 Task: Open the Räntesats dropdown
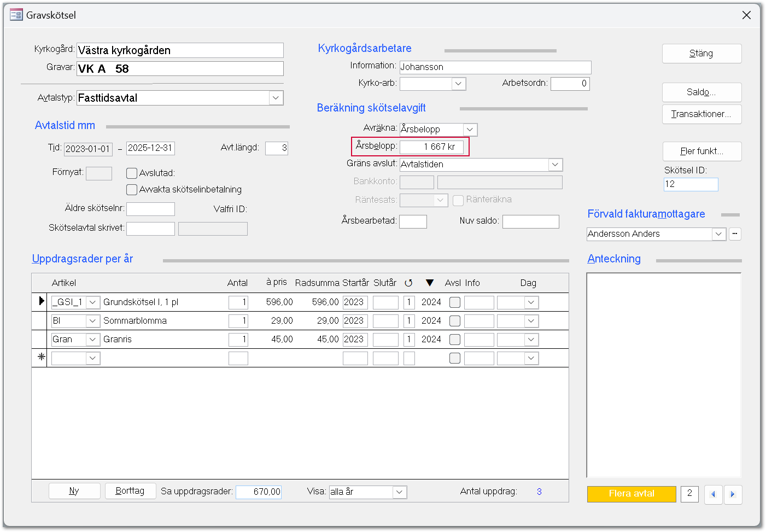(x=441, y=200)
